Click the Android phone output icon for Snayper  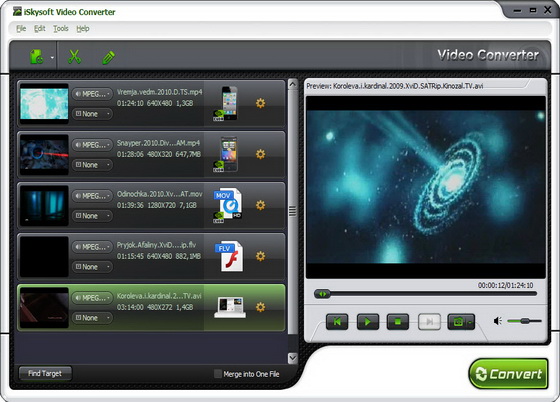click(x=226, y=154)
